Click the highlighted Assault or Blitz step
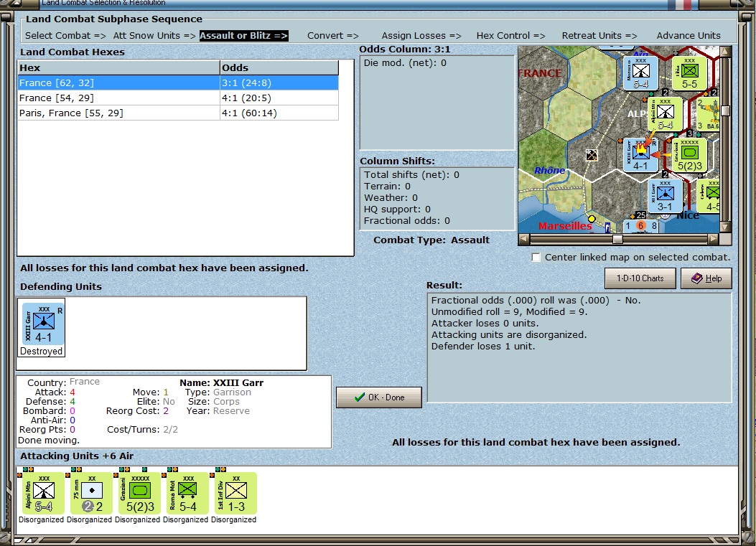The height and width of the screenshot is (546, 756). tap(244, 36)
